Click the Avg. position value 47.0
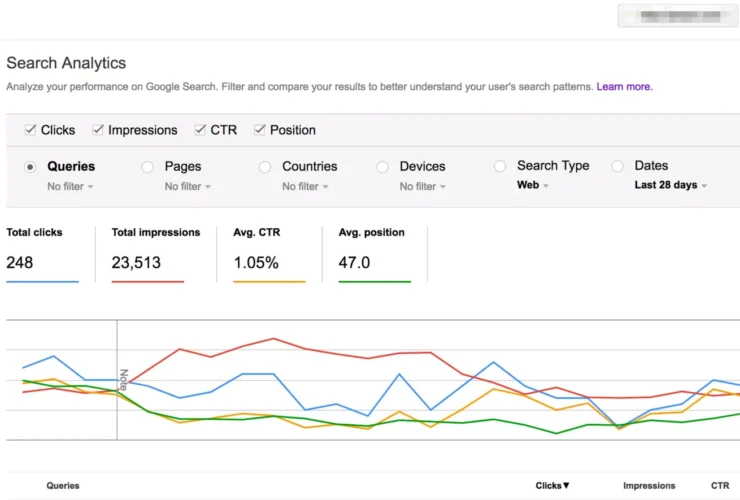740x500 pixels. (x=354, y=263)
